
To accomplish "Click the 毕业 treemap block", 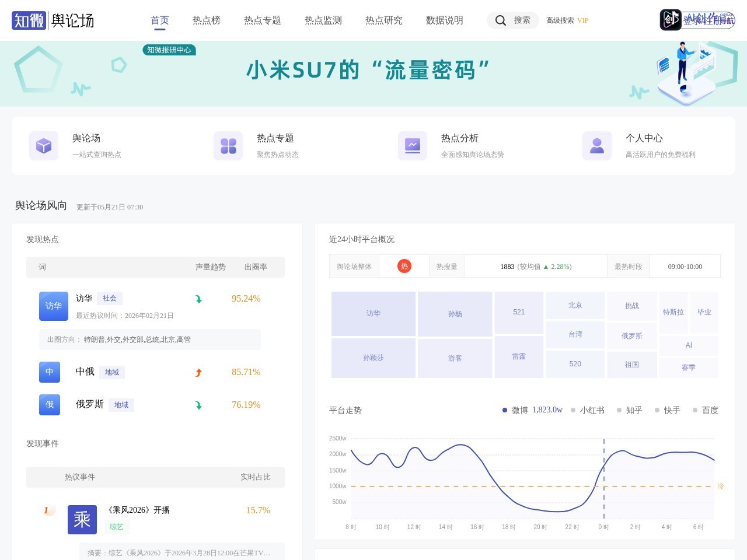I will pos(704,313).
